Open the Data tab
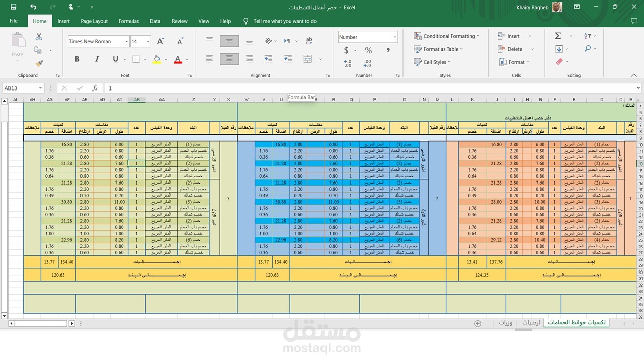The width and height of the screenshot is (644, 362). pos(155,21)
